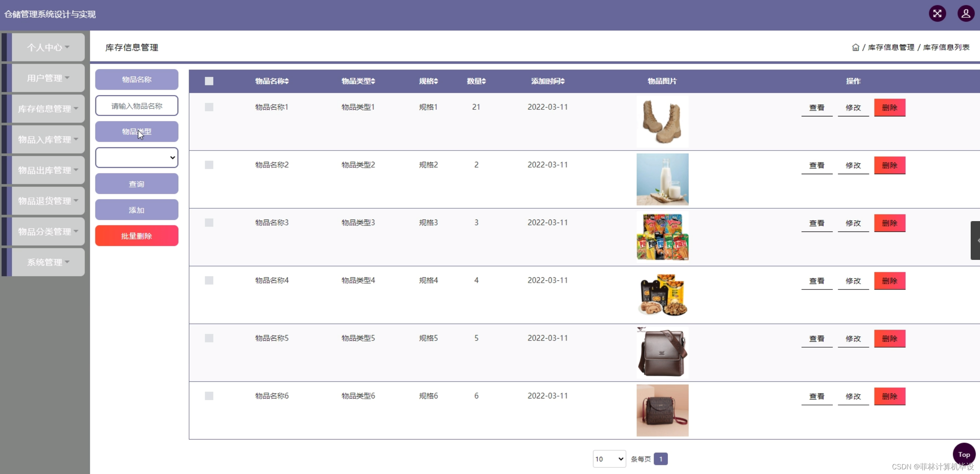Open the 系统管理 sidebar menu
Viewport: 980px width, 474px height.
click(x=48, y=262)
